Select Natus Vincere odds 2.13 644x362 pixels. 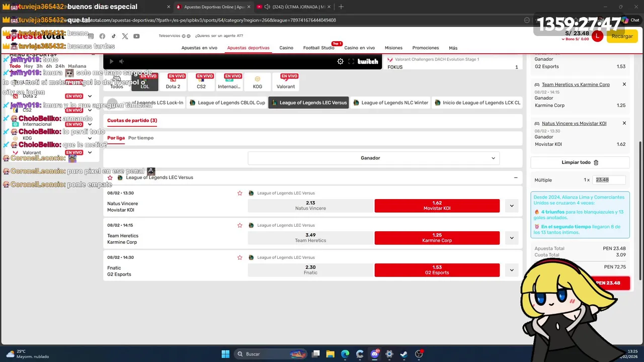(310, 206)
